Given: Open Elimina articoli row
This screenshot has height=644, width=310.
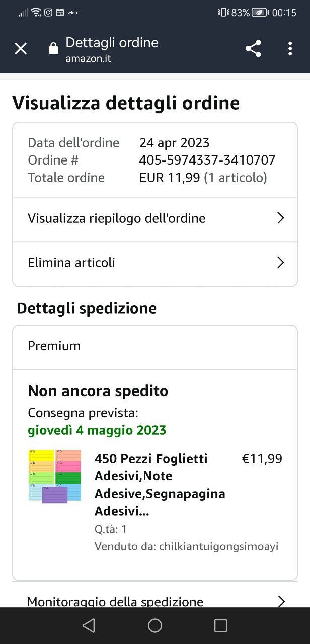Looking at the screenshot, I should pyautogui.click(x=71, y=263).
